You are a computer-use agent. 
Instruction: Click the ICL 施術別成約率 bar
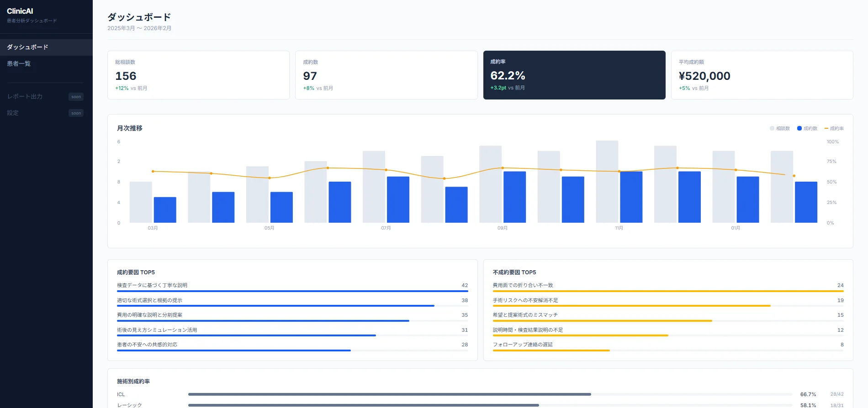(x=389, y=394)
